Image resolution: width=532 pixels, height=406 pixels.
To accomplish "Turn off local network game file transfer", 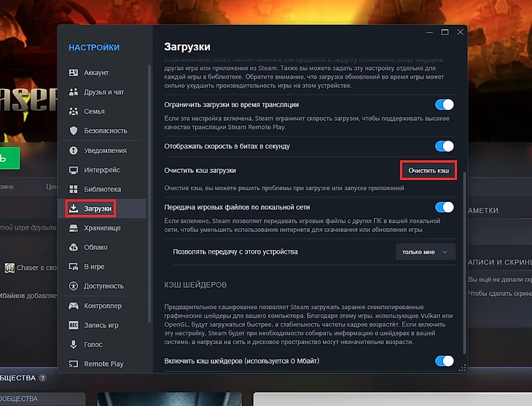I will pos(444,208).
